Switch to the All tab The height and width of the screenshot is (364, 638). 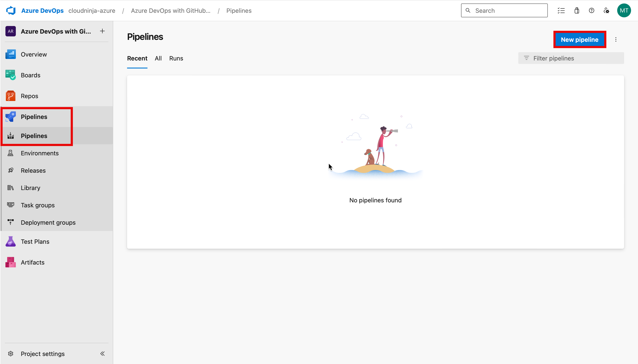pyautogui.click(x=158, y=58)
